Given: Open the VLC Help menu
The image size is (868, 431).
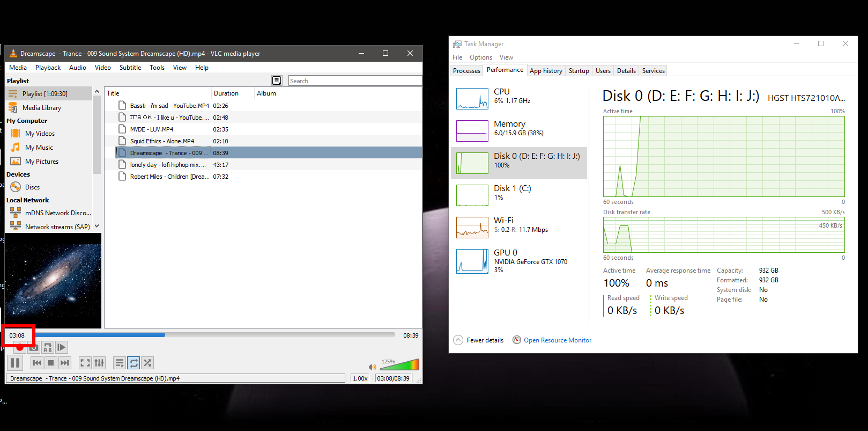Looking at the screenshot, I should tap(202, 68).
